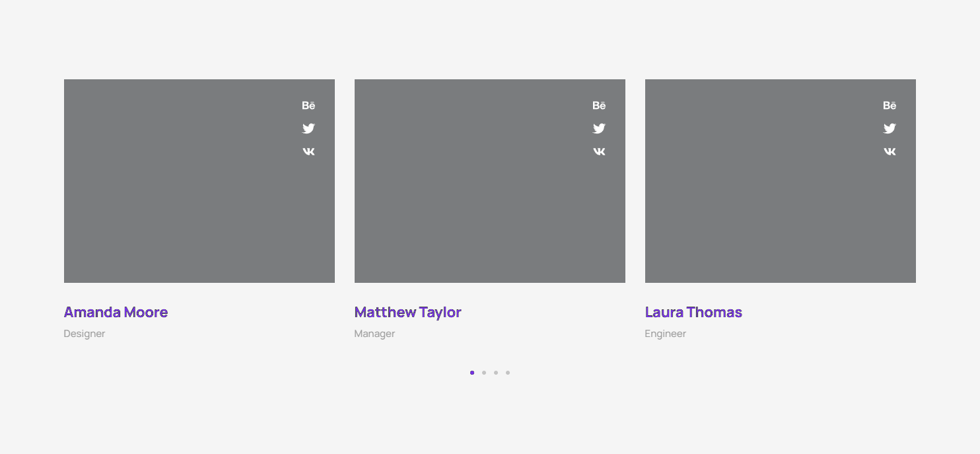Select the first active carousel dot
The image size is (980, 454).
click(472, 373)
